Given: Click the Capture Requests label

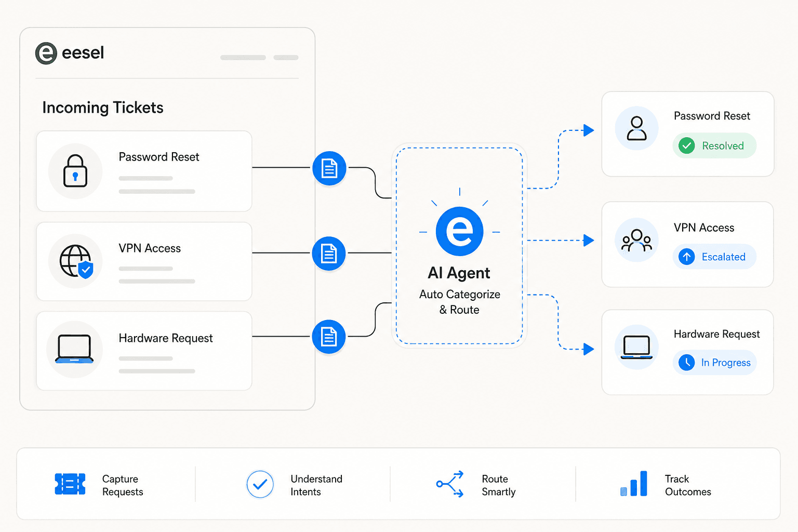Looking at the screenshot, I should [x=123, y=485].
